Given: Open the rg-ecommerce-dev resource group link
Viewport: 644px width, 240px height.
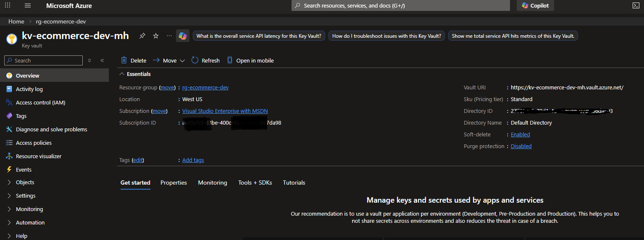Looking at the screenshot, I should tap(205, 88).
